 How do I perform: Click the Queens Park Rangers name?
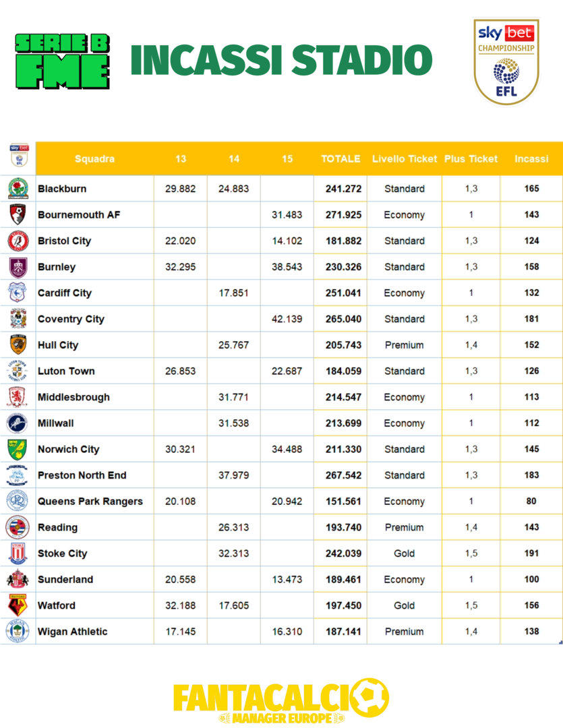point(90,502)
